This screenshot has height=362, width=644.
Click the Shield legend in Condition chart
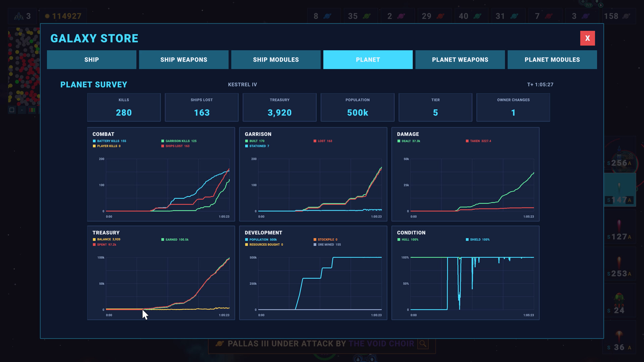click(478, 240)
